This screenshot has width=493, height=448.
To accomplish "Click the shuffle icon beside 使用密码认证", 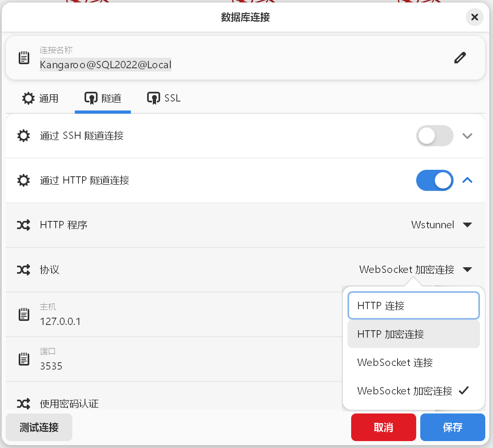I will click(23, 403).
